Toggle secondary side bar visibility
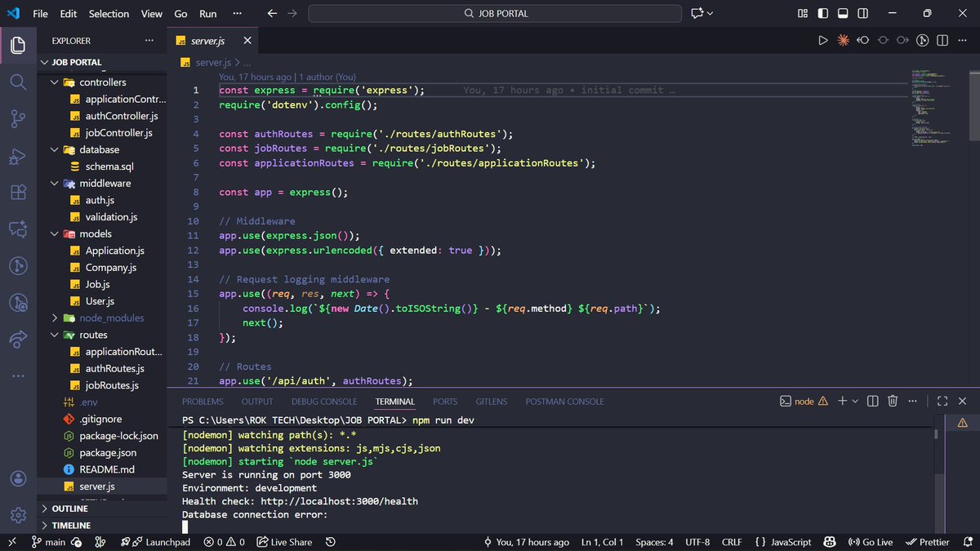 [862, 13]
